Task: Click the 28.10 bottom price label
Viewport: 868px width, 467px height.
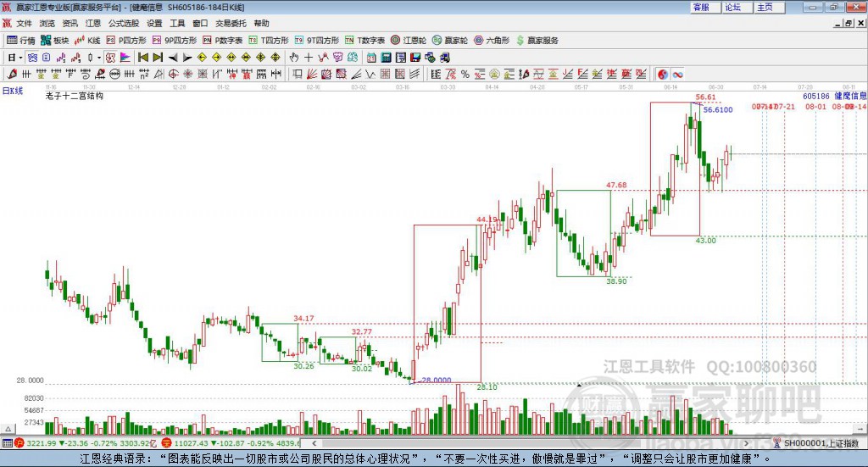Action: coord(487,386)
